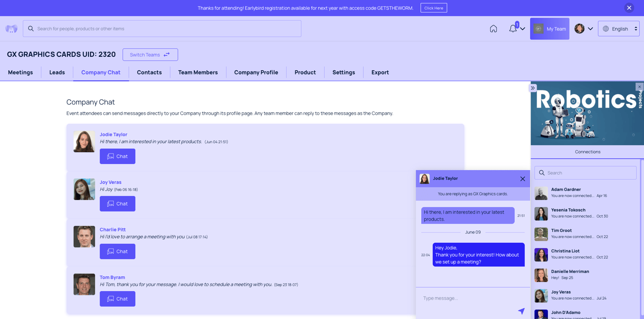Open the Leads tab
Screen dimensions: 644x319
tap(57, 72)
